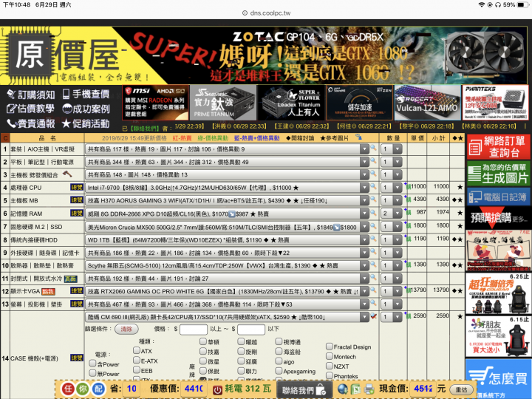
Task: Click the 絕贊 badge on the CASE 機殼 row
Action: pos(77,358)
